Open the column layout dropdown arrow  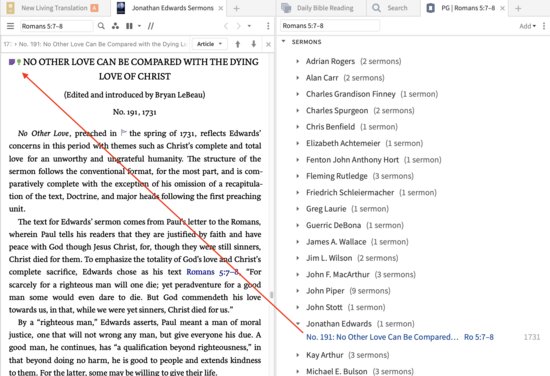point(139,26)
